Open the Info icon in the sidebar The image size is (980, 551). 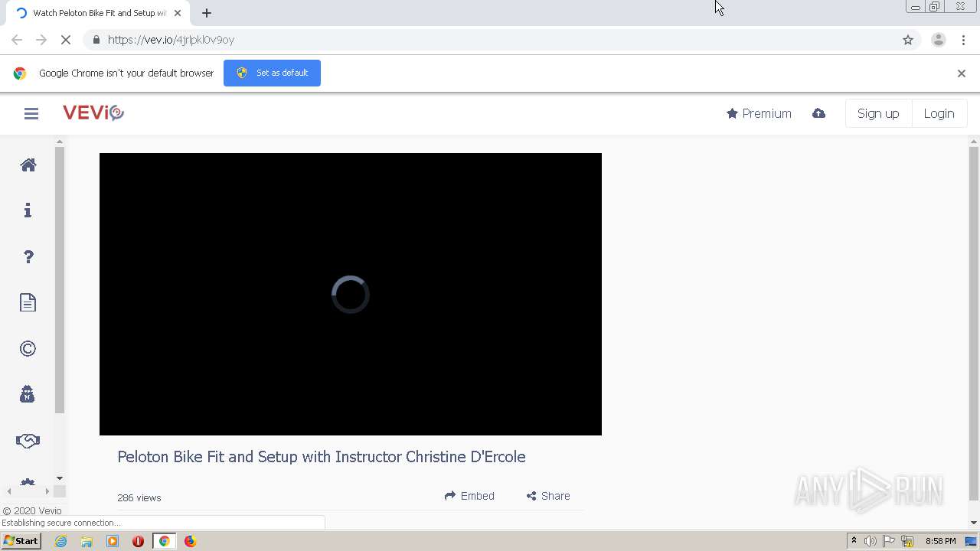[28, 210]
